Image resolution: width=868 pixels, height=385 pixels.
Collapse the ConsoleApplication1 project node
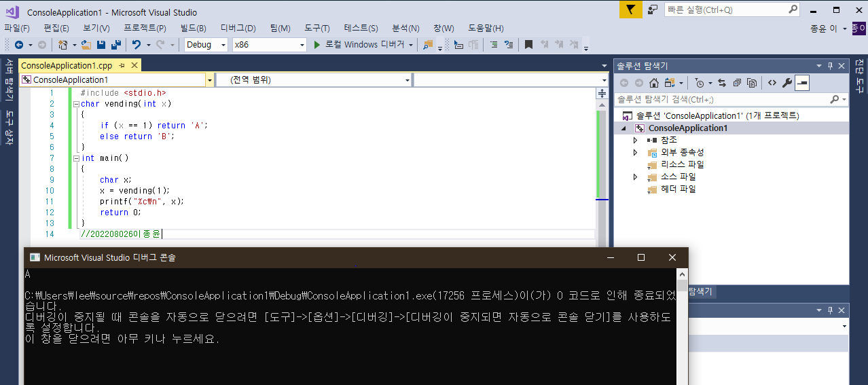point(624,128)
